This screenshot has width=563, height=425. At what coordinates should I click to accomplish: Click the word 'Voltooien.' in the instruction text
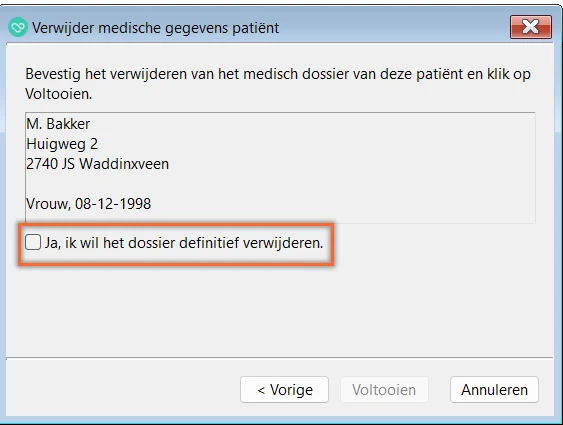click(x=59, y=94)
